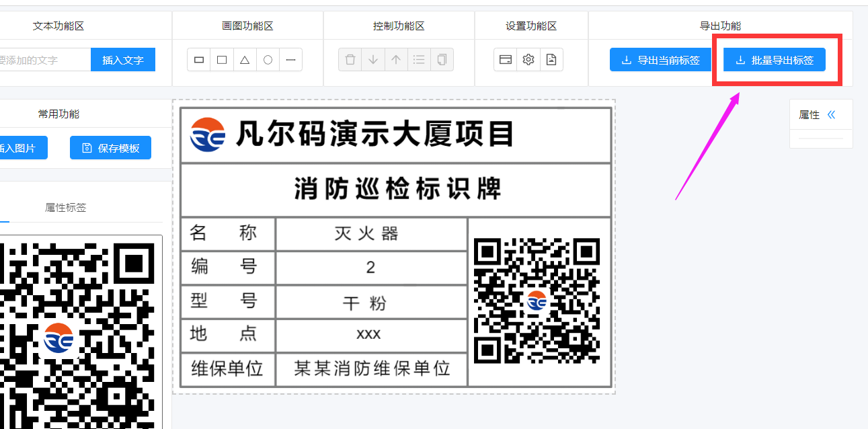Click the move layer down arrow
The image size is (868, 429).
(373, 60)
